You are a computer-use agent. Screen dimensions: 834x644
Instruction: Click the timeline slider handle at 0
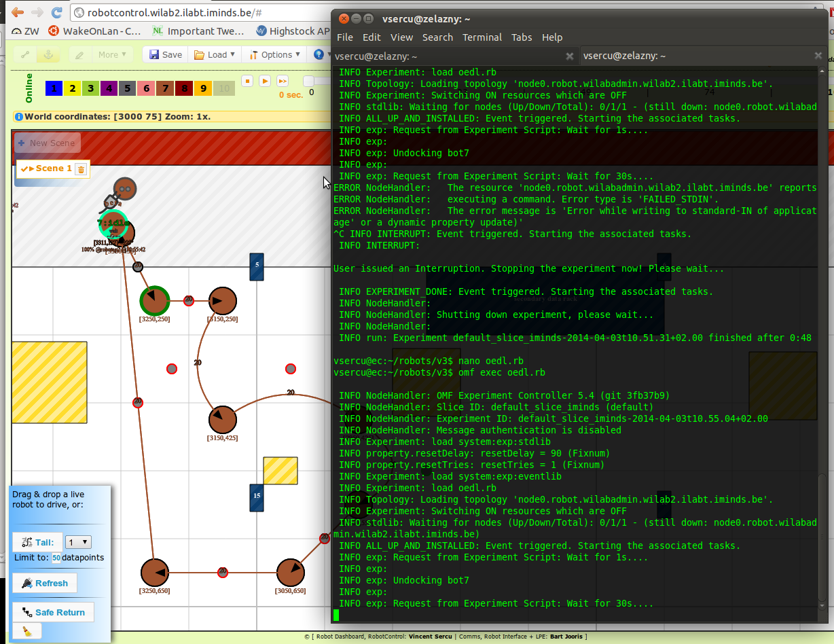coord(308,81)
